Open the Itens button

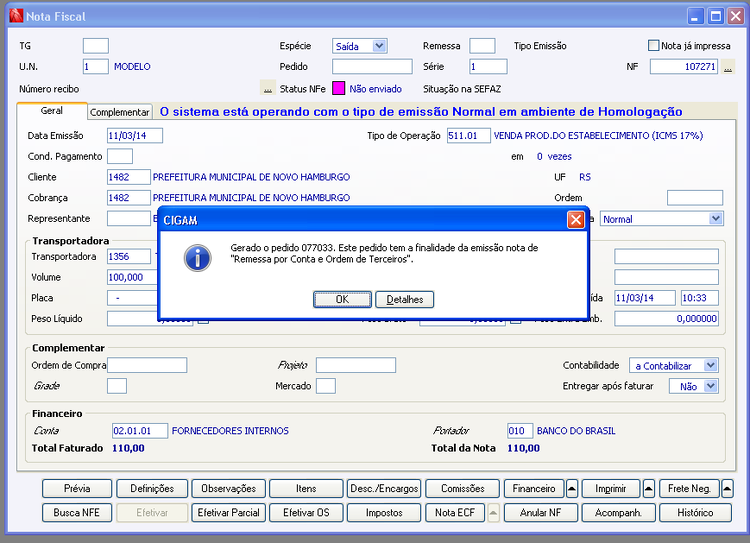point(306,488)
